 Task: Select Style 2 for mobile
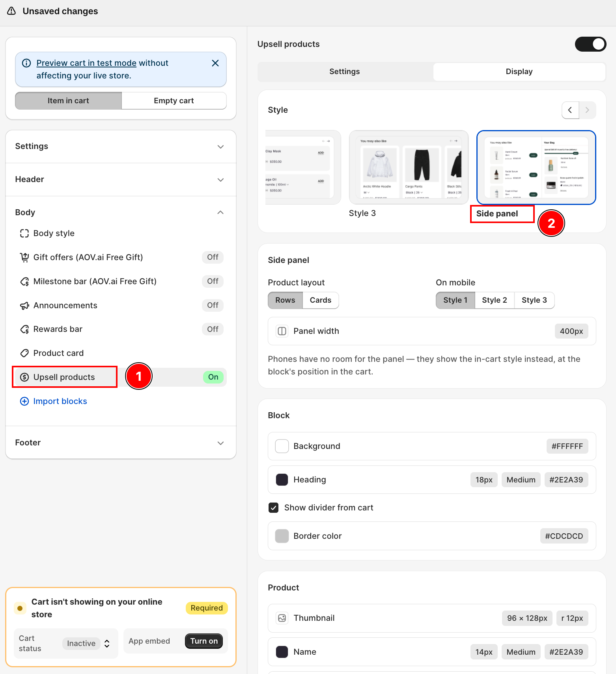495,300
